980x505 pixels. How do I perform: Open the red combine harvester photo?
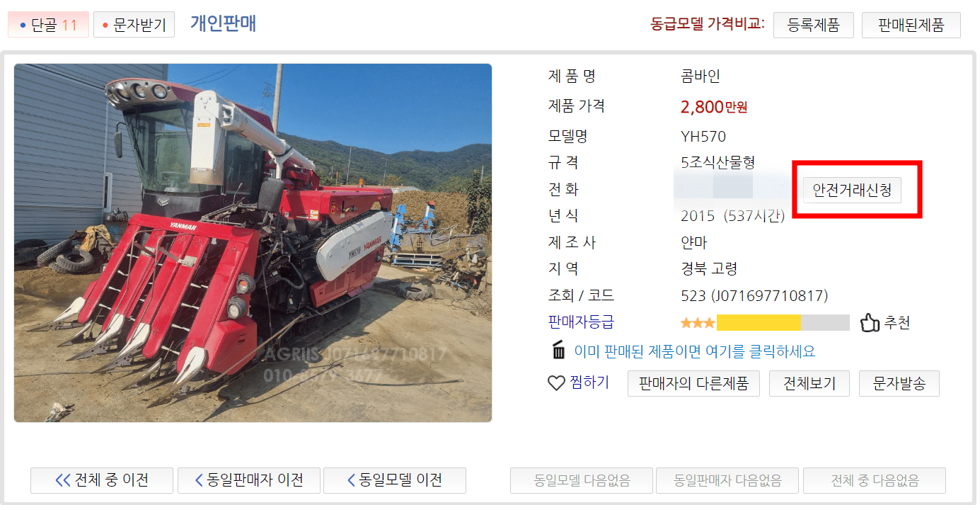click(253, 243)
